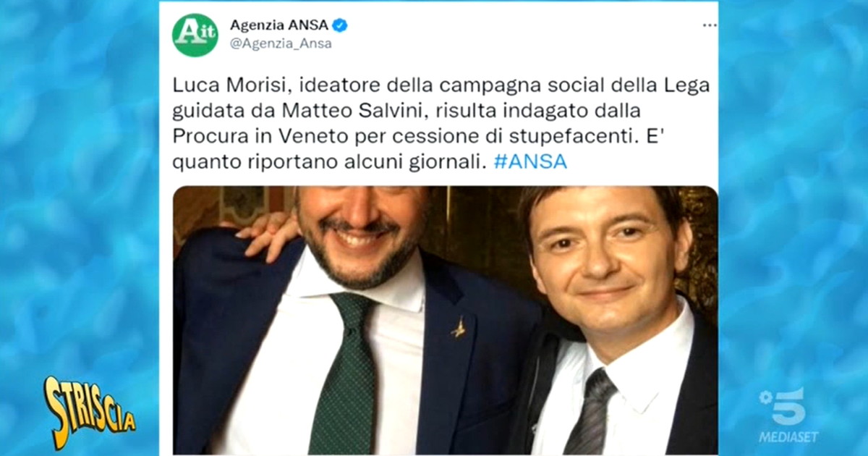Click the blue verified badge
The width and height of the screenshot is (868, 456).
pyautogui.click(x=340, y=25)
